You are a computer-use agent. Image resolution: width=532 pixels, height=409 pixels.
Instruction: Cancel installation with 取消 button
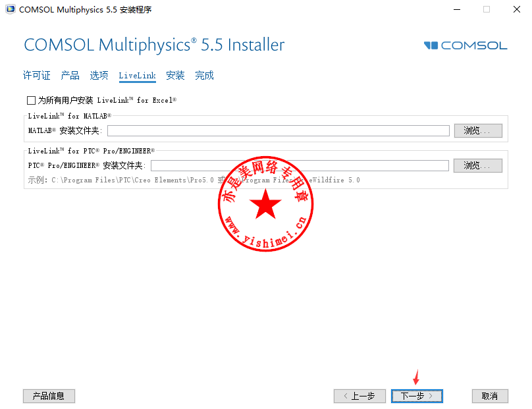point(490,396)
